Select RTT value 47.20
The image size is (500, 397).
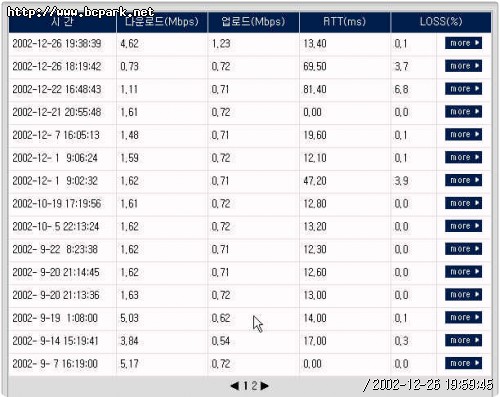coord(315,181)
